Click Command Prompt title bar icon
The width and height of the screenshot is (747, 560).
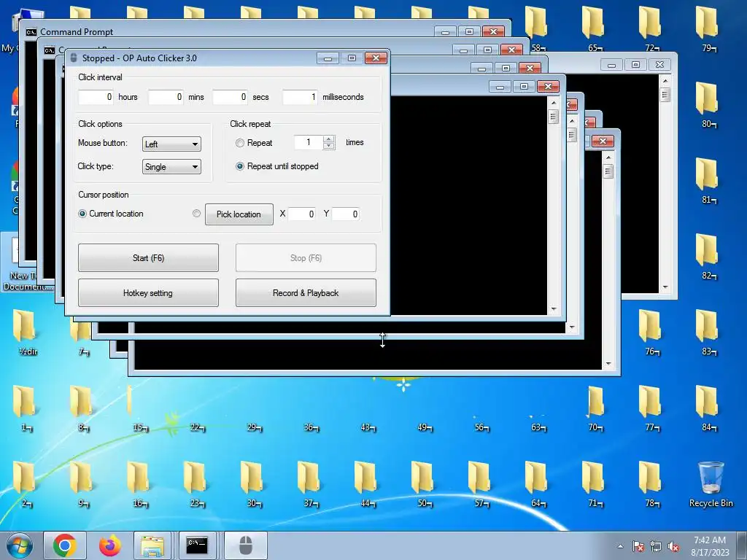pyautogui.click(x=31, y=32)
